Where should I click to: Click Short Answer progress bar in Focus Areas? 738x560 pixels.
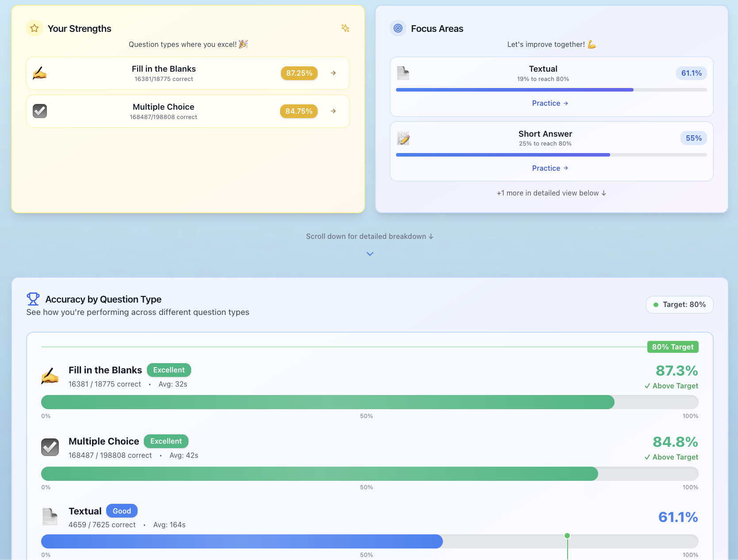click(x=551, y=155)
